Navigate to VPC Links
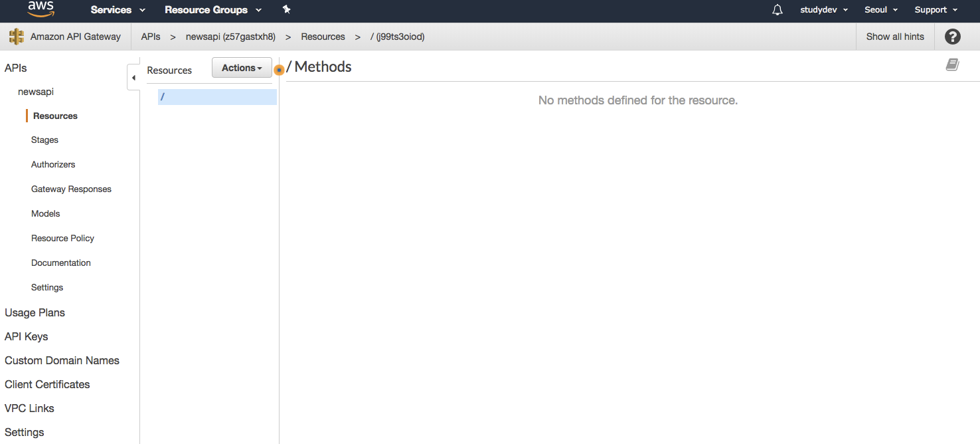This screenshot has width=980, height=444. (x=29, y=408)
